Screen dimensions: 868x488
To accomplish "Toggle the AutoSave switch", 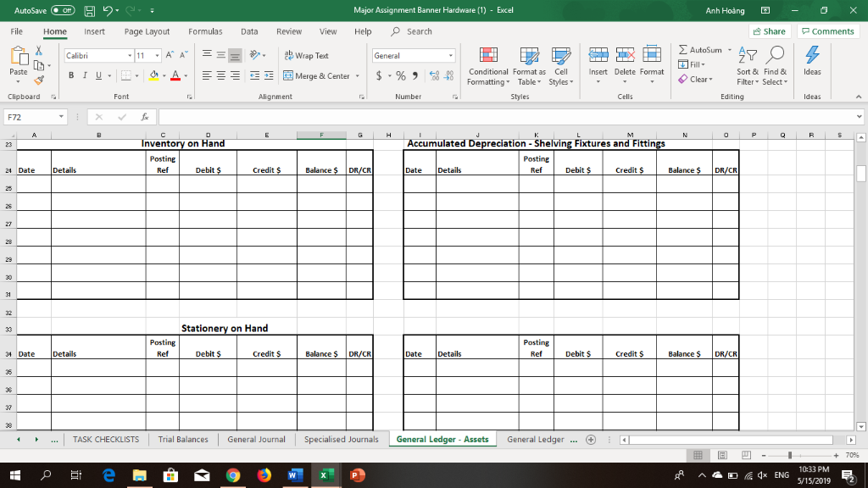I will tap(63, 10).
